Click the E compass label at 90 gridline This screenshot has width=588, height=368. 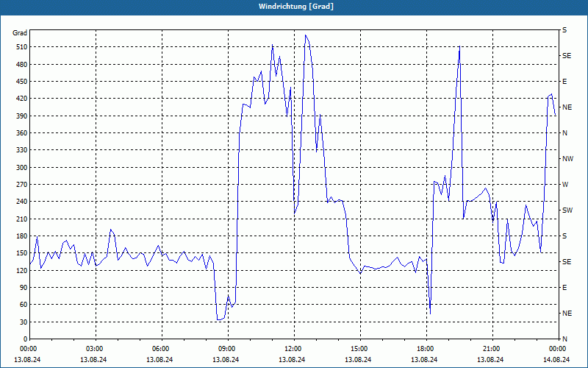[x=564, y=288]
